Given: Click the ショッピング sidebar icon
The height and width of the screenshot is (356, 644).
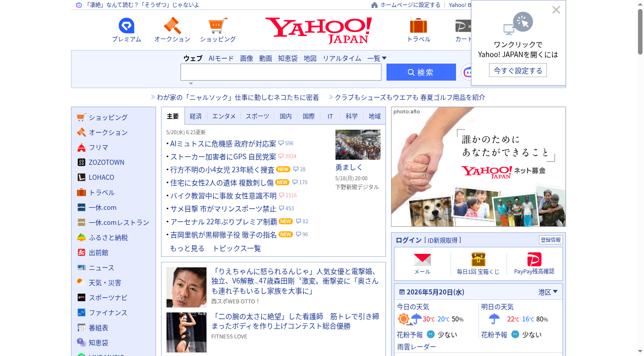Looking at the screenshot, I should point(81,117).
